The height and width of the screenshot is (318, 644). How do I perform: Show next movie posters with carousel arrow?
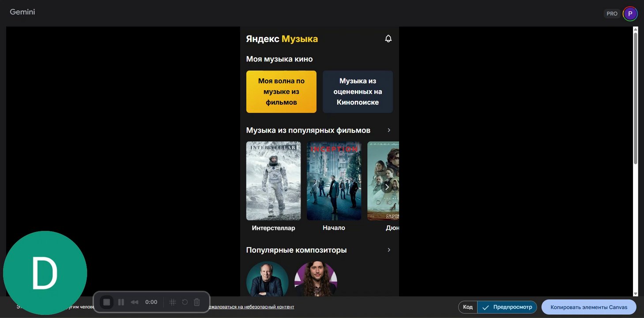(x=387, y=187)
